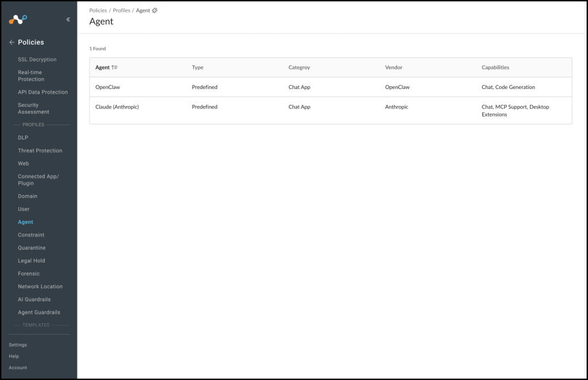Image resolution: width=588 pixels, height=380 pixels.
Task: Open Quarantine profile
Action: (32, 248)
